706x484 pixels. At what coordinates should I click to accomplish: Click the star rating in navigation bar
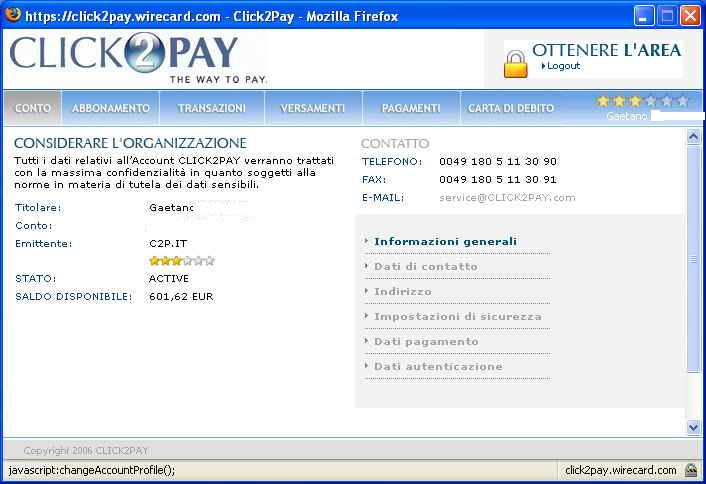[642, 101]
